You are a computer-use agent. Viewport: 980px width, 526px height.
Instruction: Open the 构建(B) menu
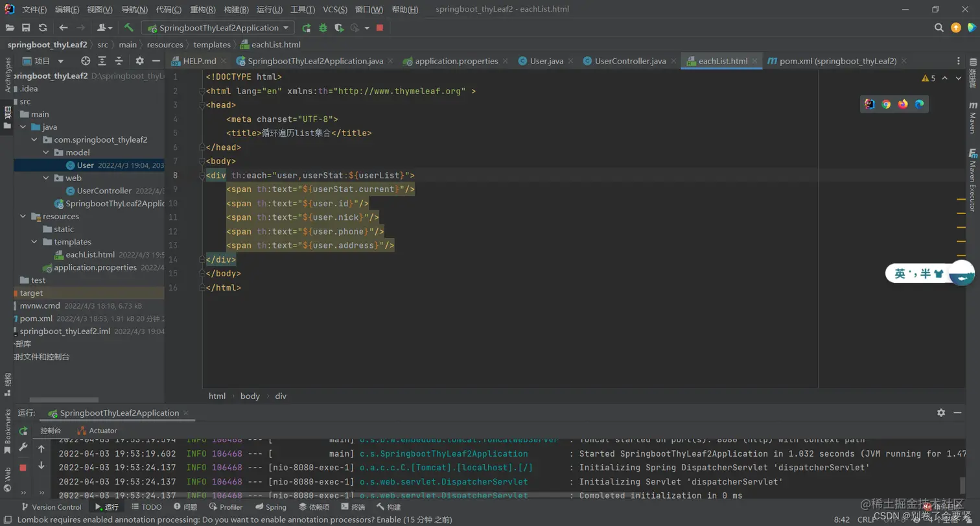pyautogui.click(x=236, y=10)
